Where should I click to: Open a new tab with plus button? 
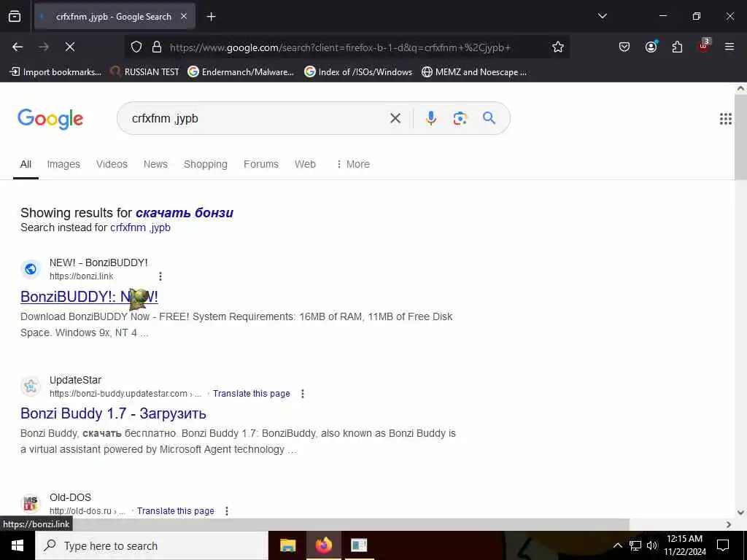[211, 17]
